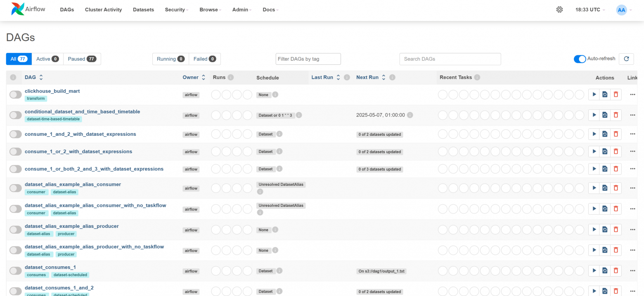Click into the Search DAGs field
Viewport: 644px width, 296px height.
coord(450,59)
